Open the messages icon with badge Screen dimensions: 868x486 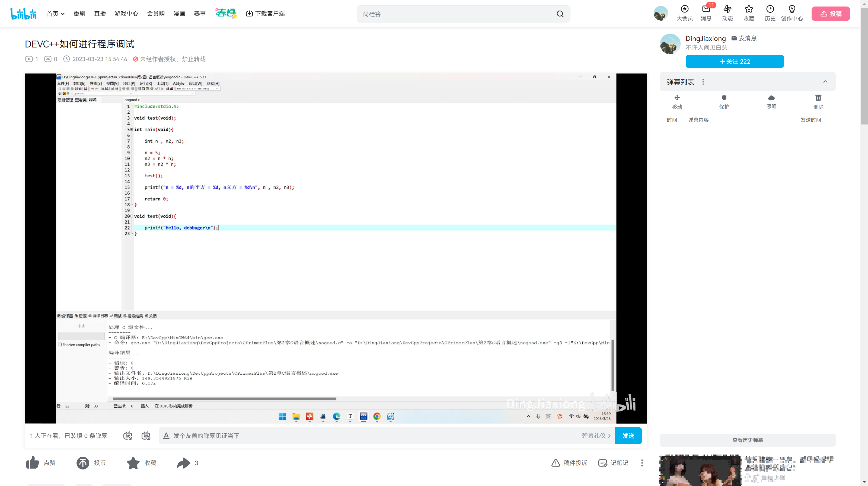pos(706,9)
